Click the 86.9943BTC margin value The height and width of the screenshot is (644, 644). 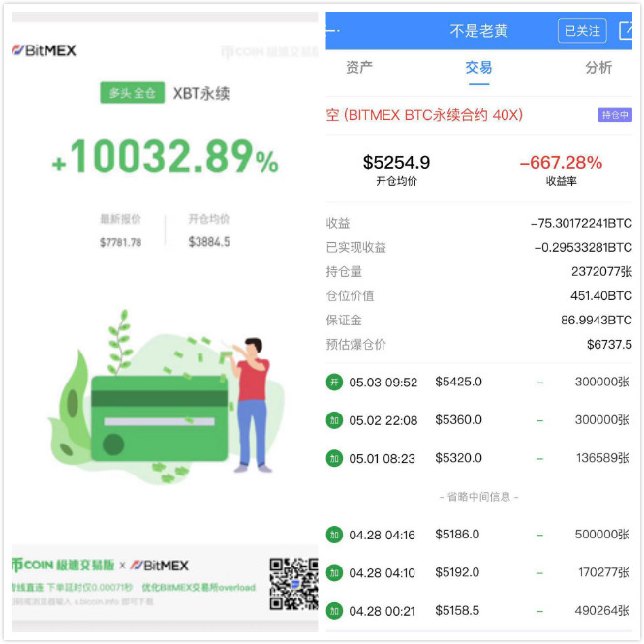coord(597,320)
